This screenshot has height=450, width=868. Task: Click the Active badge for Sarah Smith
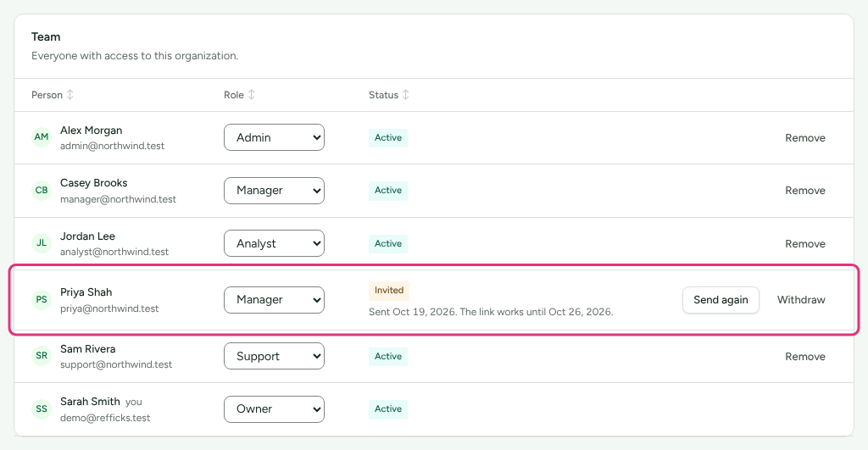click(388, 409)
